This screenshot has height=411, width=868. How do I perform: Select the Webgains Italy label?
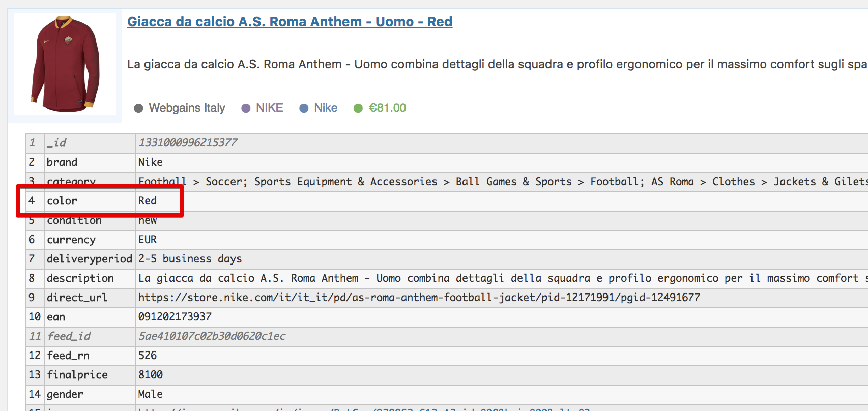187,108
